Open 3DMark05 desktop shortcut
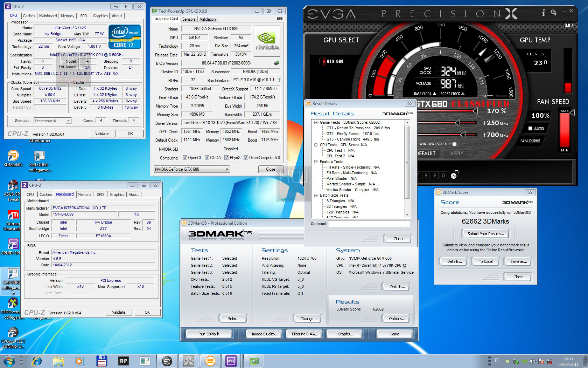Viewport: 588px width, 368px height. pyautogui.click(x=13, y=158)
